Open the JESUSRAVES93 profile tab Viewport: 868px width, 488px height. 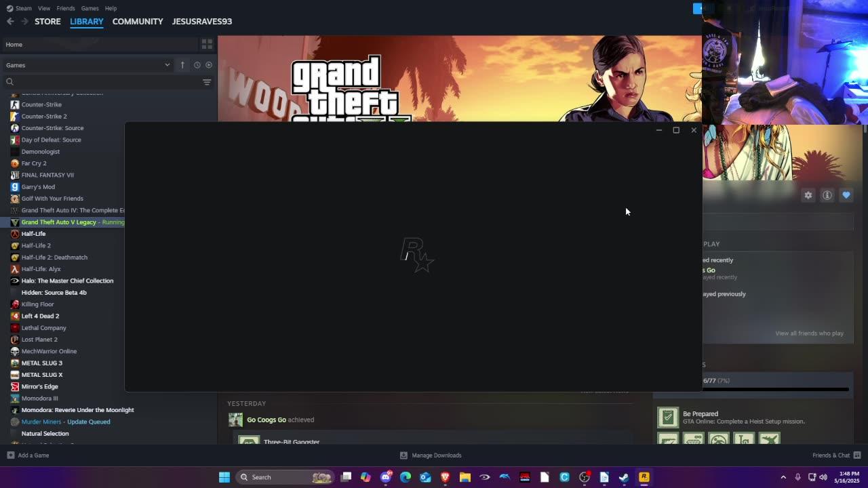click(202, 22)
